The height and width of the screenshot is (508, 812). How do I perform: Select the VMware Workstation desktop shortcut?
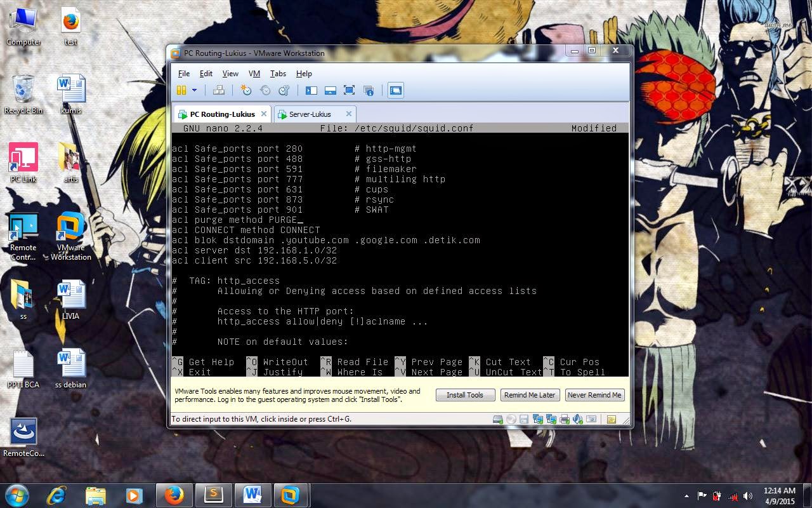click(x=71, y=236)
